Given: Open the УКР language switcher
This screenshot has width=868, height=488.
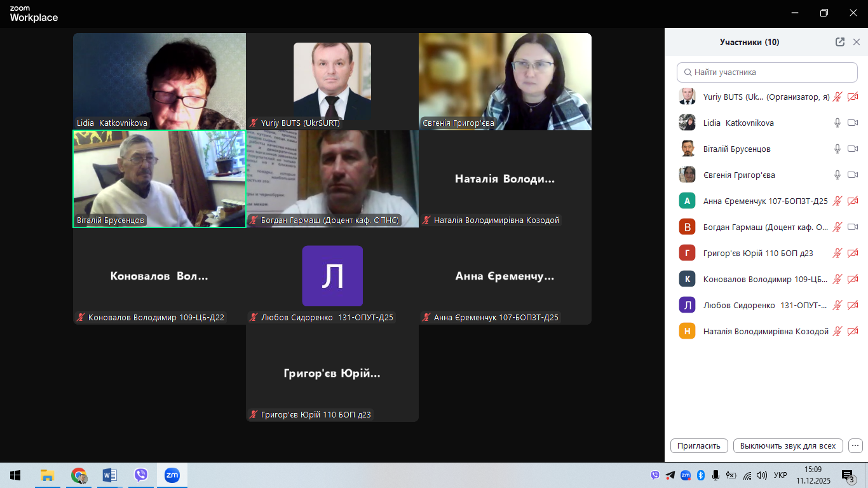Looking at the screenshot, I should point(780,475).
